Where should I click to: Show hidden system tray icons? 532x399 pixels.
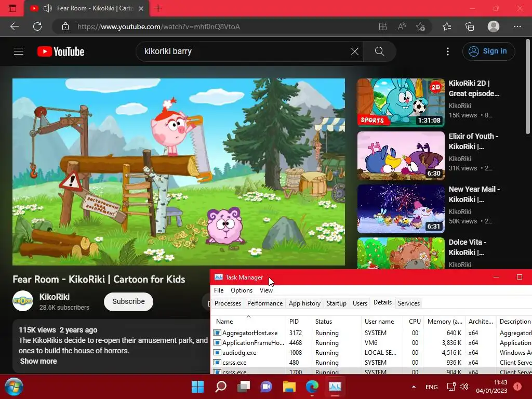click(x=414, y=387)
